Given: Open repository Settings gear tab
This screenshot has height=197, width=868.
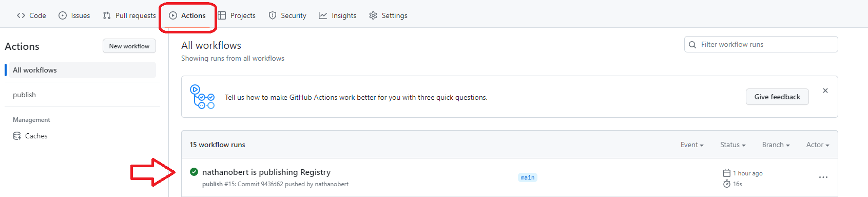Looking at the screenshot, I should [388, 15].
